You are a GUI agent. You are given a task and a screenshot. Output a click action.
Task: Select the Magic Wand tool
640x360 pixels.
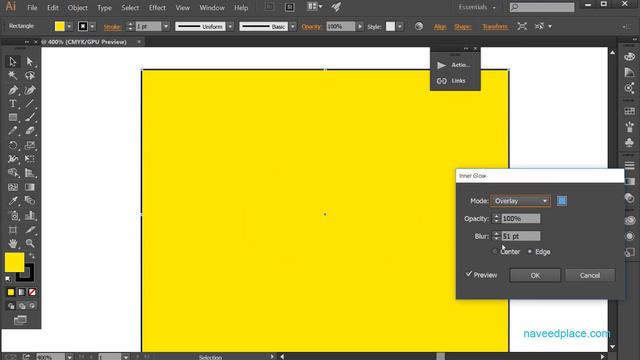pos(13,76)
